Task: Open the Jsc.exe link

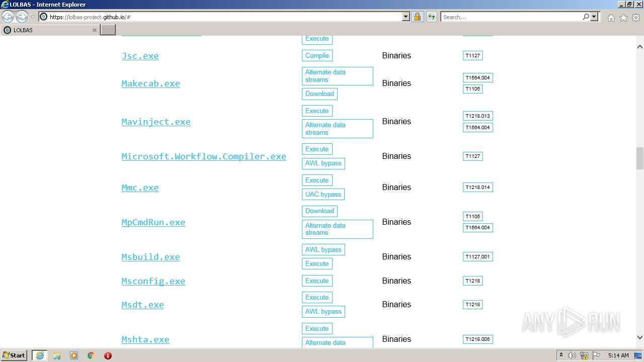Action: click(140, 56)
